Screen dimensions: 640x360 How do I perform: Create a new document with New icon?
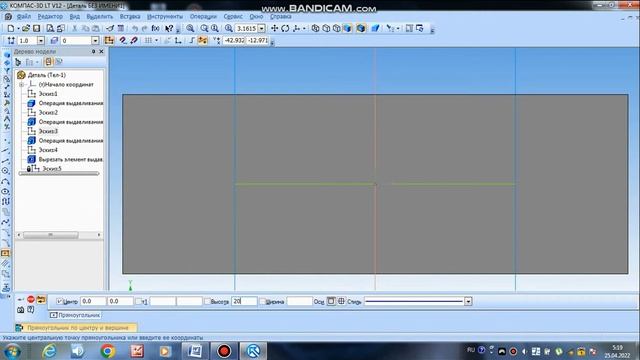11,28
